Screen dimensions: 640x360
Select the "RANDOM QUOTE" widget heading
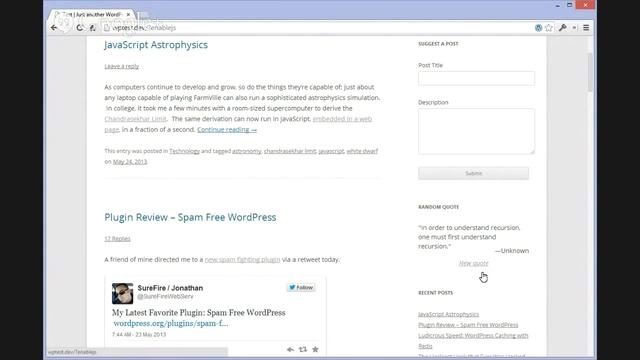(x=438, y=207)
